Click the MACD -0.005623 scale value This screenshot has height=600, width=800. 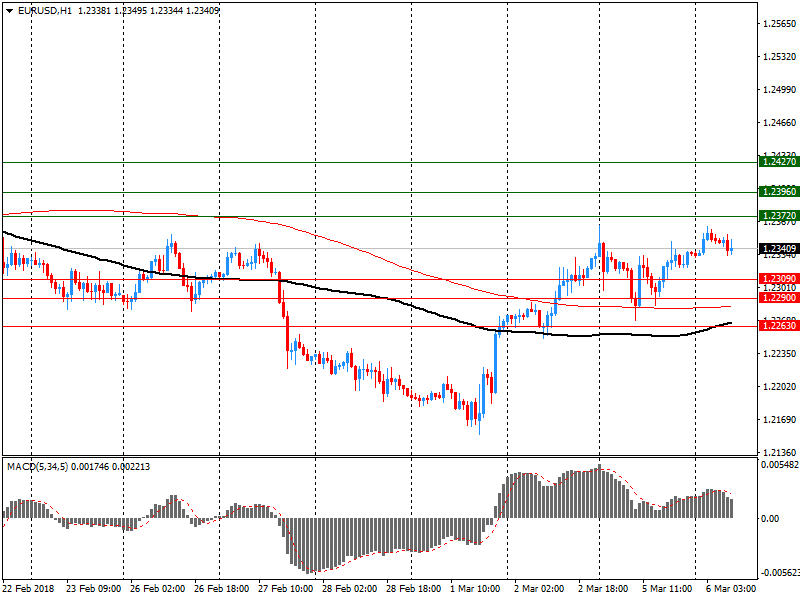tap(780, 573)
